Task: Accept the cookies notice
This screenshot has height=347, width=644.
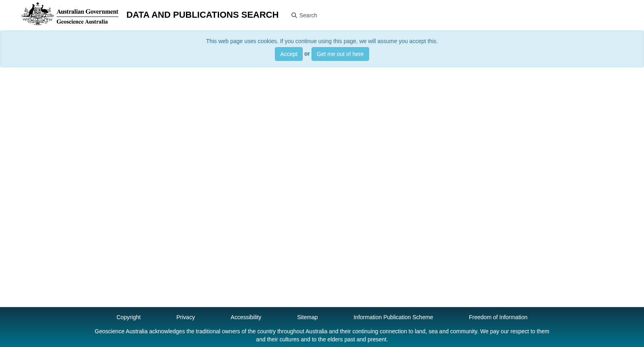Action: coord(289,54)
